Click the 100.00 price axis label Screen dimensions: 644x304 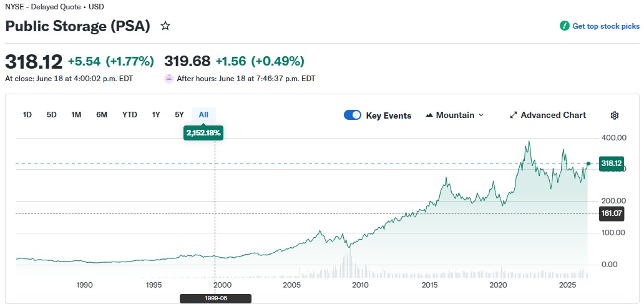pos(612,232)
